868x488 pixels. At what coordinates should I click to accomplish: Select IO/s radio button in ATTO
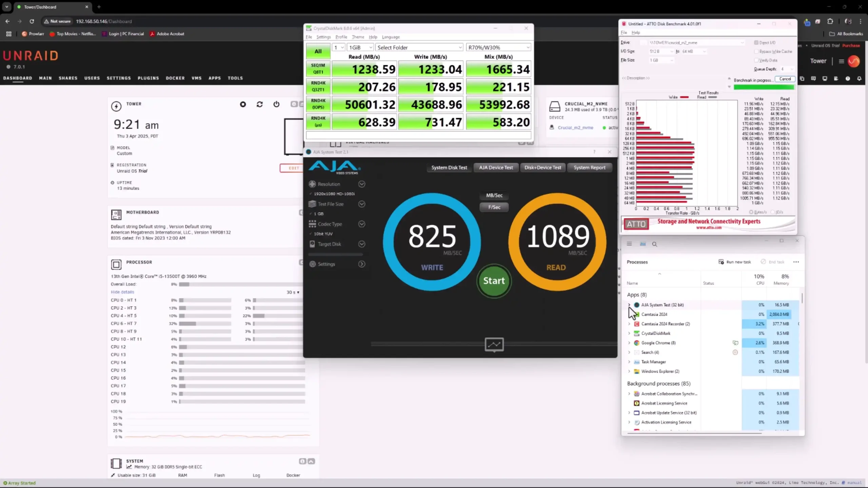[773, 212]
